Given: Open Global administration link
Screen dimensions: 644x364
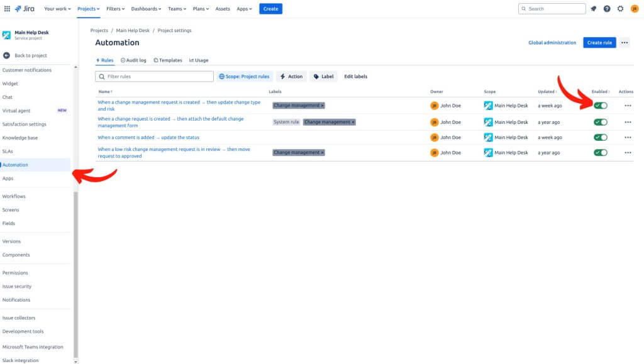Looking at the screenshot, I should click(x=552, y=42).
